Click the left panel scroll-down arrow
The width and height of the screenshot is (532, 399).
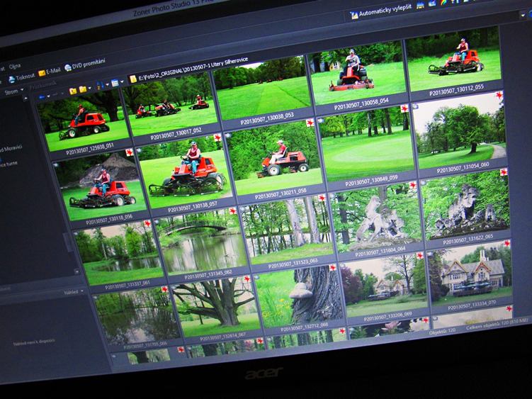click(77, 271)
